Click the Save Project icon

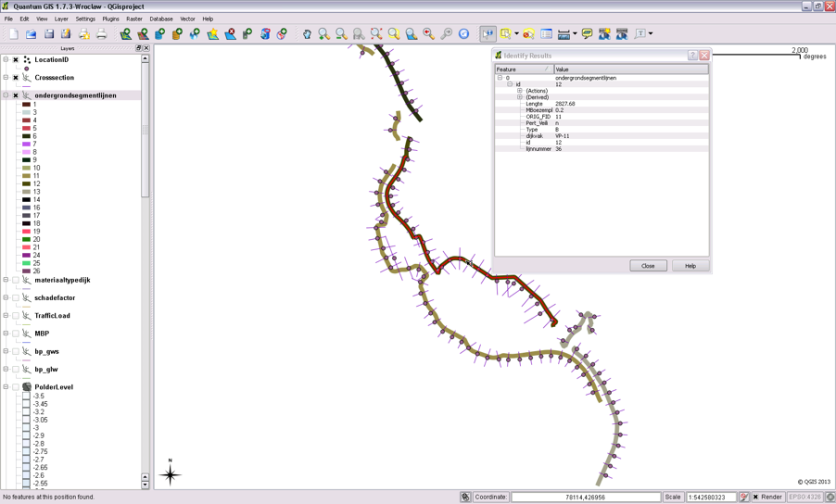point(48,34)
